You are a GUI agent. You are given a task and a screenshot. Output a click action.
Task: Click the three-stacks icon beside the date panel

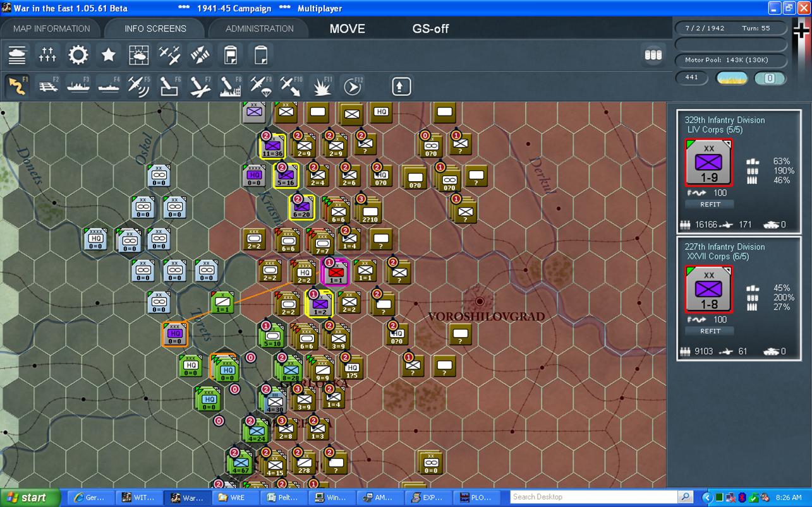[653, 55]
